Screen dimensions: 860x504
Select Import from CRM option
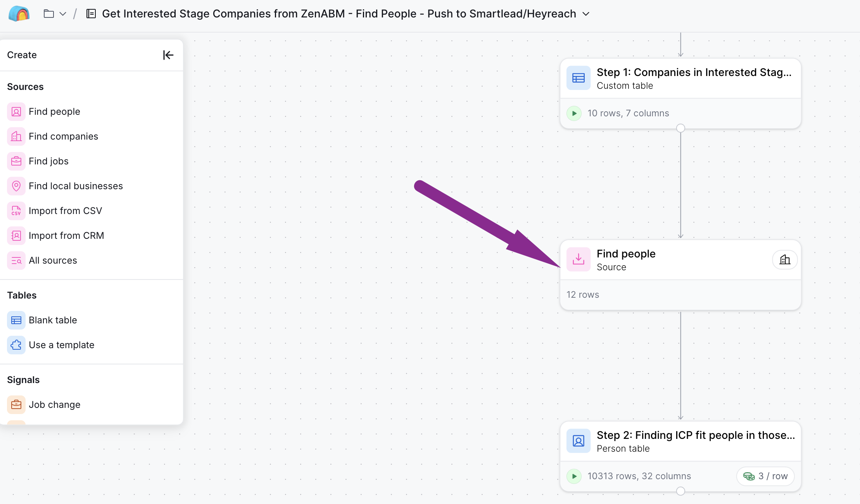[66, 236]
